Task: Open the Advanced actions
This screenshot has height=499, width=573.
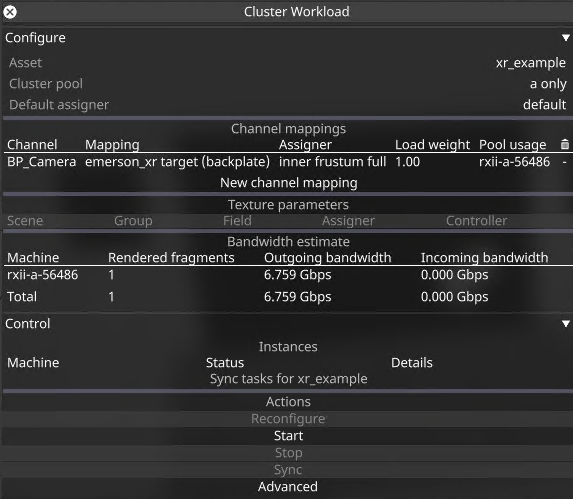Action: (x=288, y=487)
